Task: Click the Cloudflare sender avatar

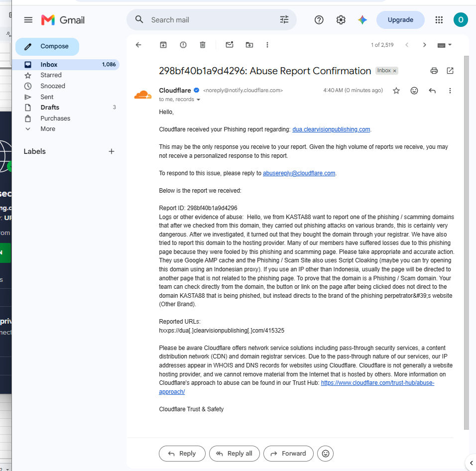Action: 143,95
